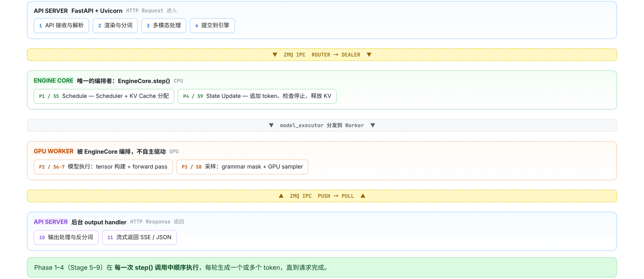644x279 pixels.
Task: Click the 'FastAPI + Uvicorn' title text
Action: 97,11
